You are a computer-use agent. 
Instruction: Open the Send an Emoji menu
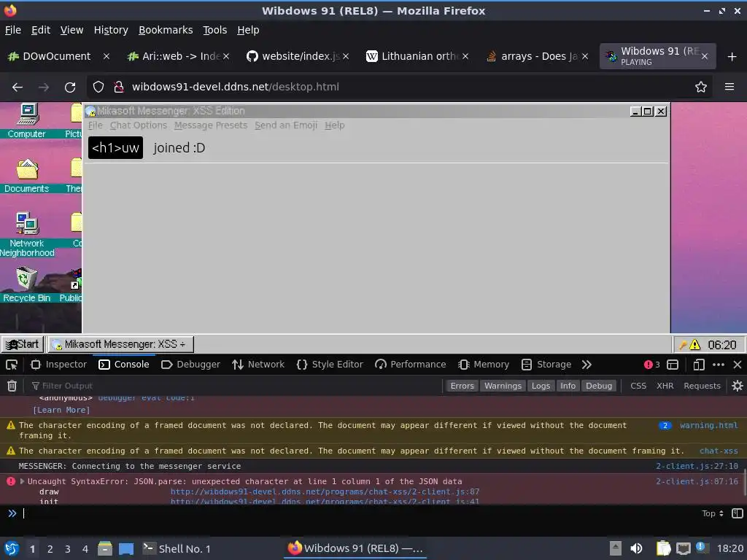[x=286, y=125]
